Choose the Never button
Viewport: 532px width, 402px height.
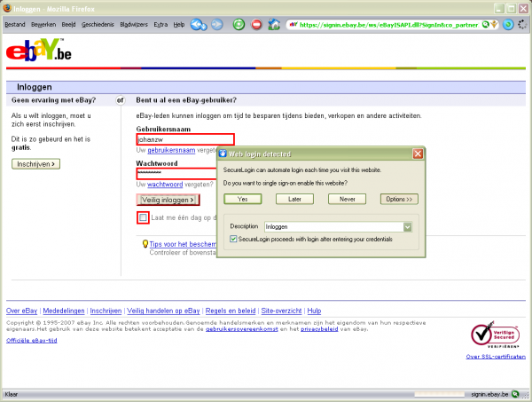click(x=347, y=199)
